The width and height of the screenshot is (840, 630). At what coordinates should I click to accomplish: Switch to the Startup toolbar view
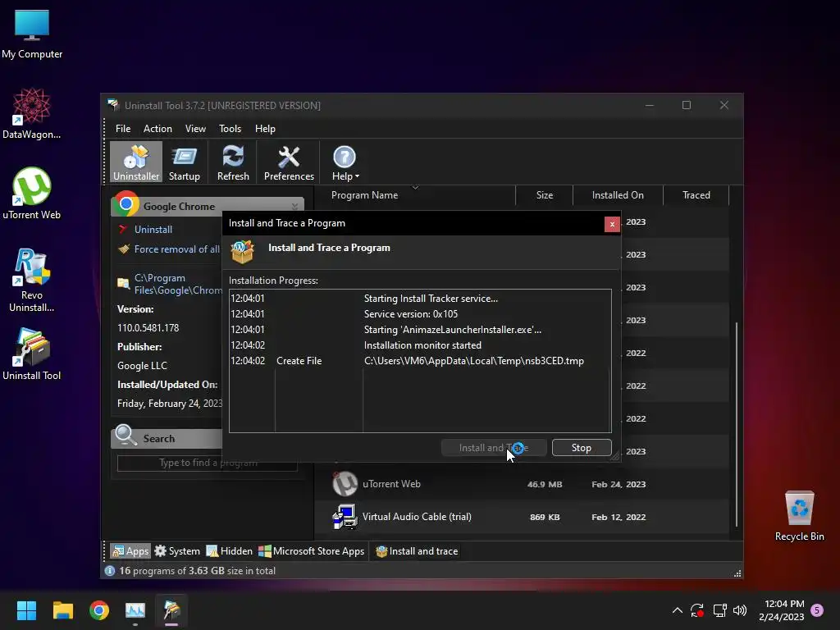point(185,162)
